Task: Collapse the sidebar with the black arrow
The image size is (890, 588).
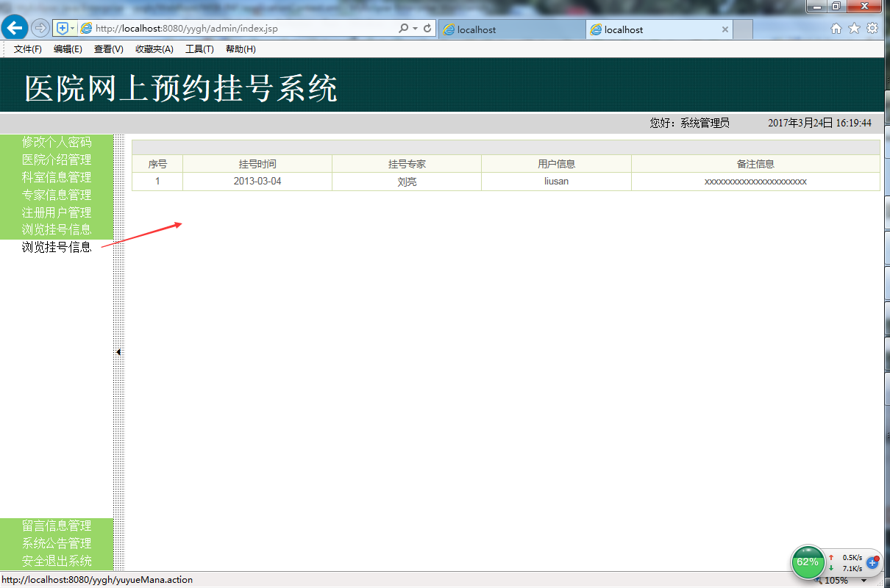Action: 118,352
